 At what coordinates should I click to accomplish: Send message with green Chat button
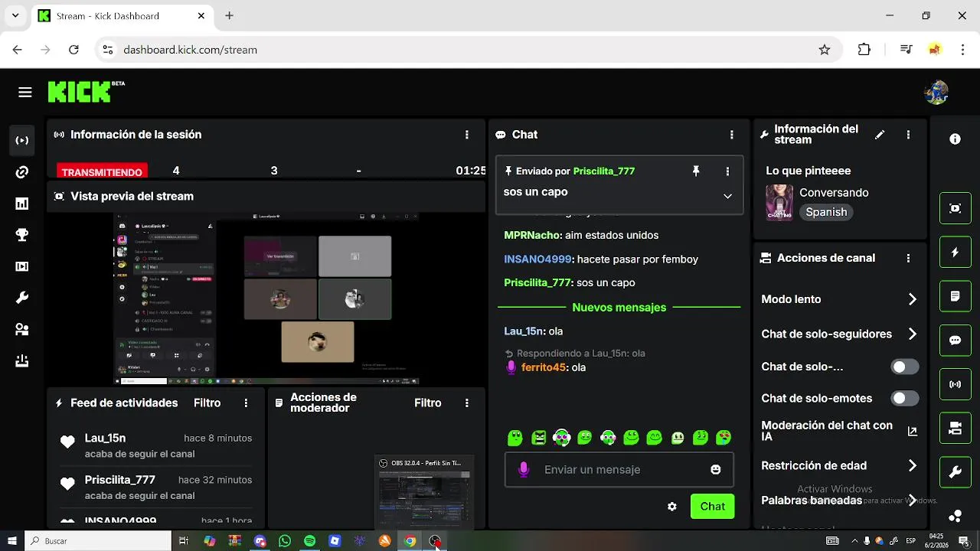[712, 507]
